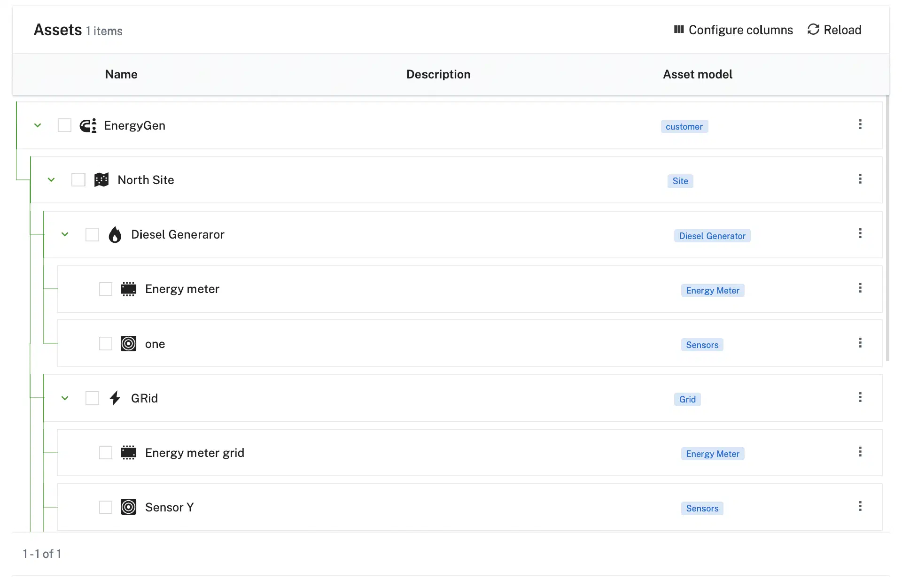Click the Asset model column header
Viewport: 902px width, 588px height.
click(x=697, y=74)
